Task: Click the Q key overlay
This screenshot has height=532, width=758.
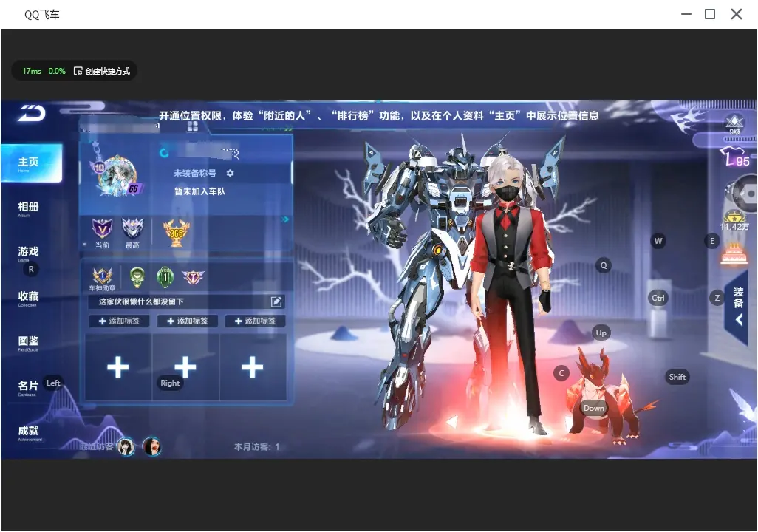Action: [604, 265]
